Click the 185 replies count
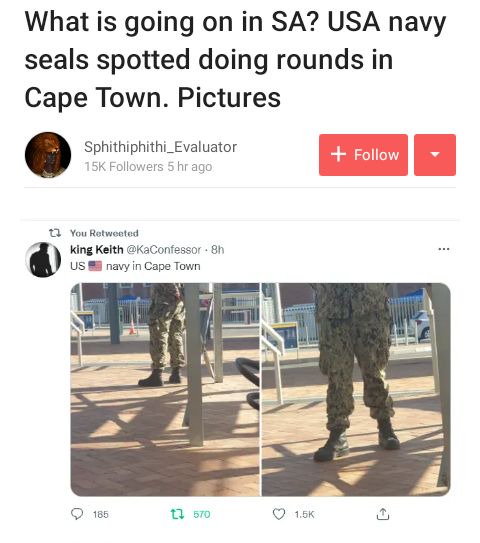The image size is (480, 543). [101, 514]
